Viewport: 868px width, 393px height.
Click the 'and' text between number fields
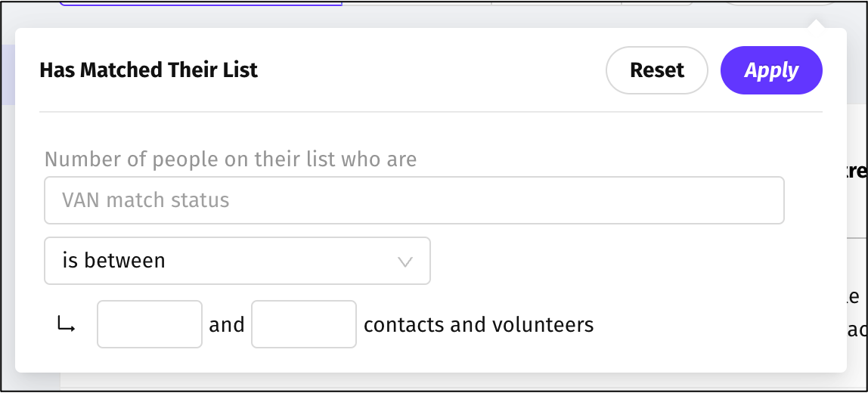point(227,325)
